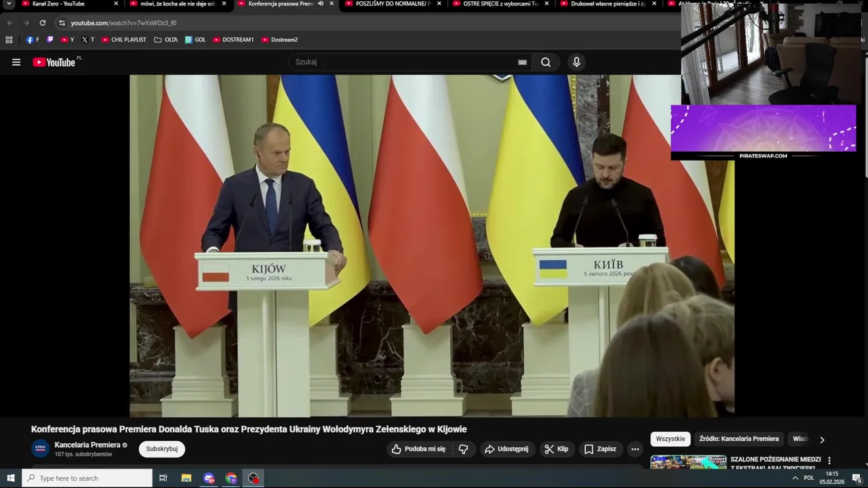Viewport: 868px width, 488px height.
Task: Open the Facebook 'F' bookmark
Action: point(33,40)
